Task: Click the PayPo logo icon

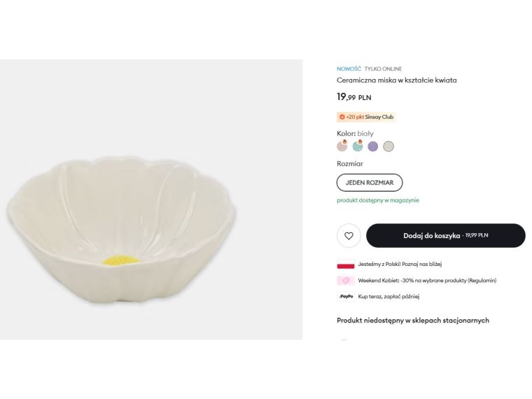Action: click(345, 297)
